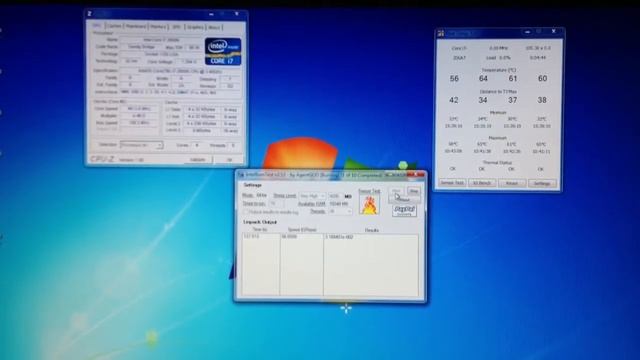The width and height of the screenshot is (640, 360).
Task: Click the Available RAM label in IntelBurnTest
Action: point(312,204)
